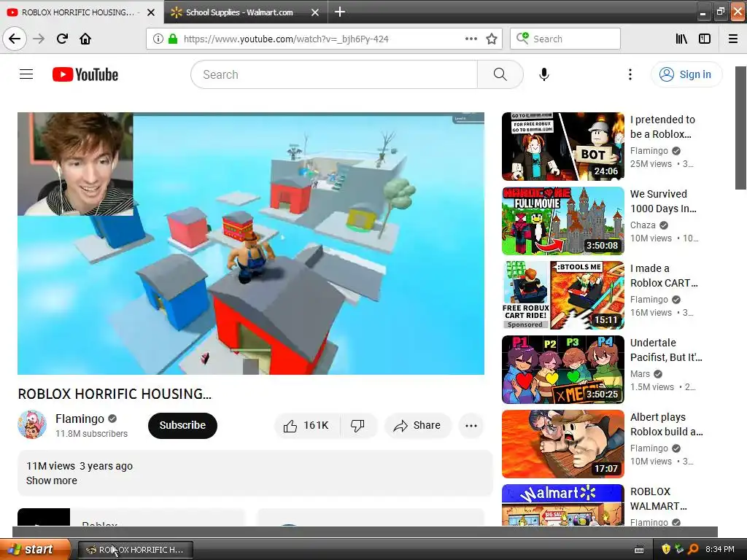This screenshot has height=560, width=747.
Task: Open the YouTube guide menu
Action: [26, 74]
